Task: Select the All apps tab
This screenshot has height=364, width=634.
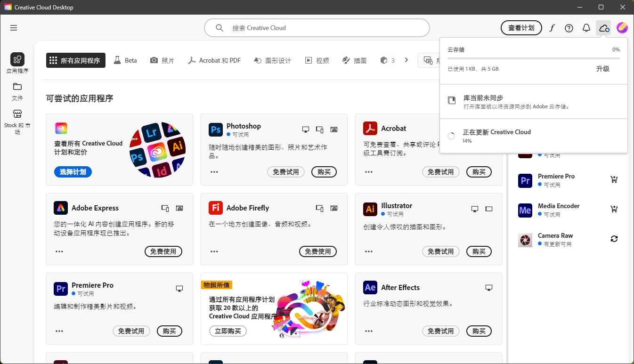Action: [76, 60]
